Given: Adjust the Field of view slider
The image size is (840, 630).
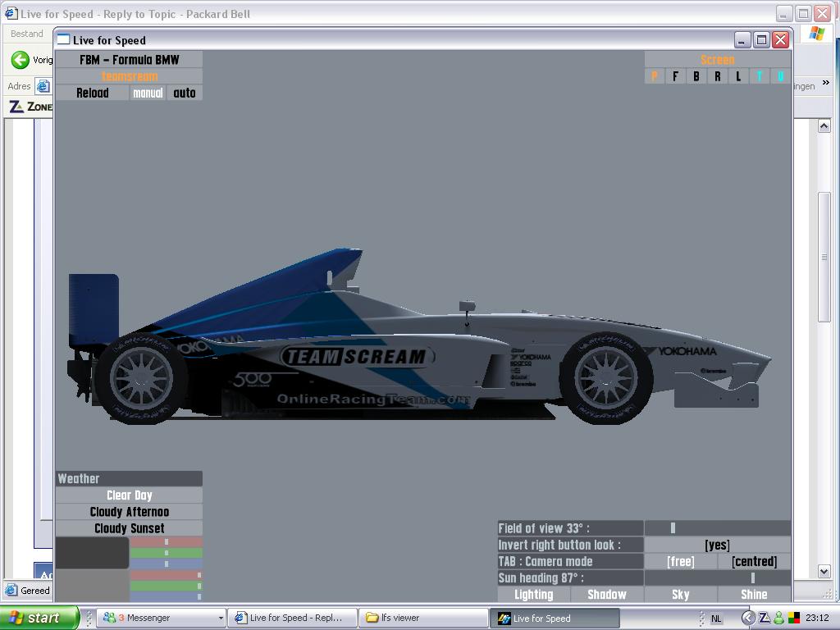Looking at the screenshot, I should (717, 528).
